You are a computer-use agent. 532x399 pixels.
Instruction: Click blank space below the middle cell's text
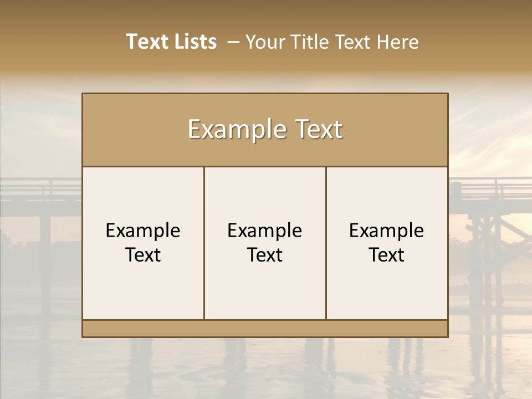click(x=265, y=294)
